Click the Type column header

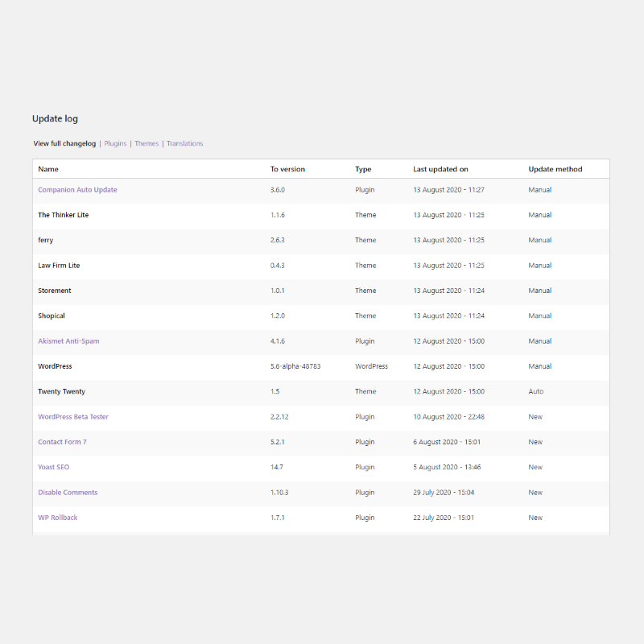363,169
